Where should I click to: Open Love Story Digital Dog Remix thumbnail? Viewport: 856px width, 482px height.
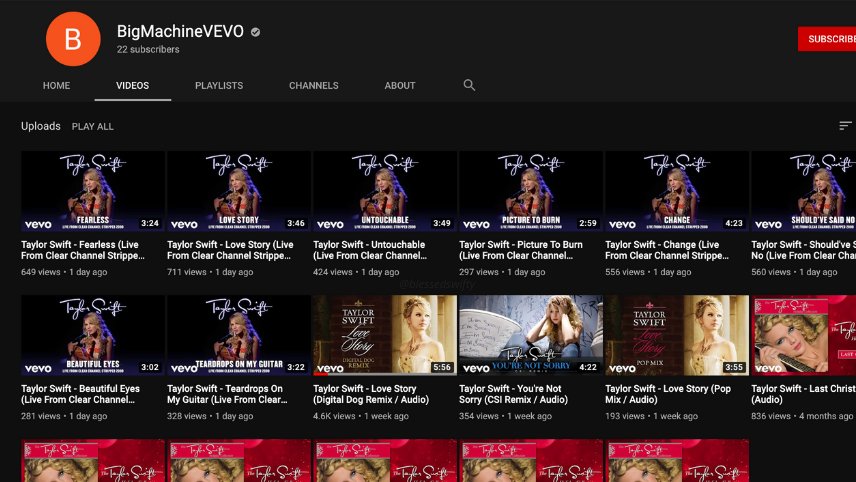pyautogui.click(x=385, y=335)
